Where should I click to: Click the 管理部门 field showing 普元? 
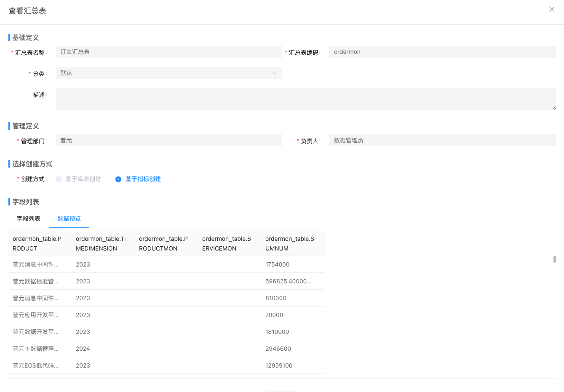coord(168,140)
